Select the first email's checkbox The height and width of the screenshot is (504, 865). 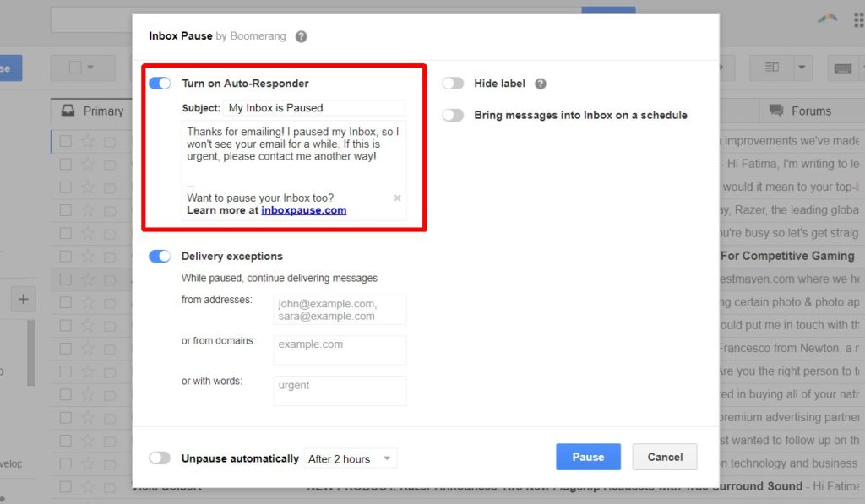coord(65,140)
